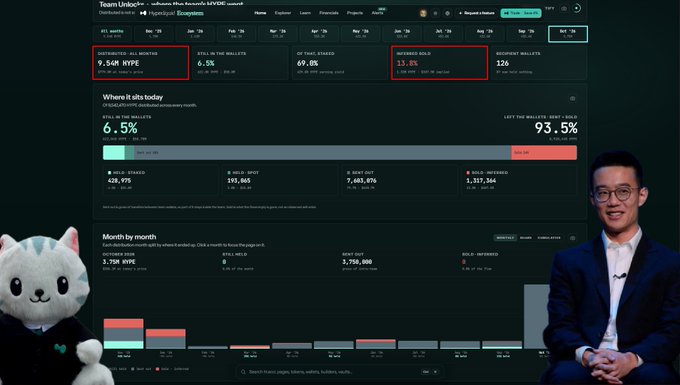Click the red Sold segment of distribution bar
Viewport: 680px width, 385px height.
544,153
